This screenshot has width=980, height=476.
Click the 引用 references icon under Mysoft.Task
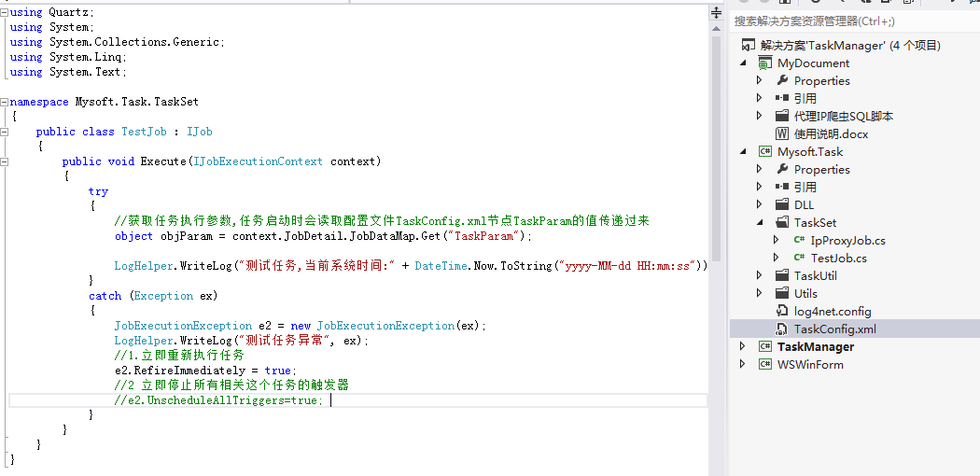point(782,187)
